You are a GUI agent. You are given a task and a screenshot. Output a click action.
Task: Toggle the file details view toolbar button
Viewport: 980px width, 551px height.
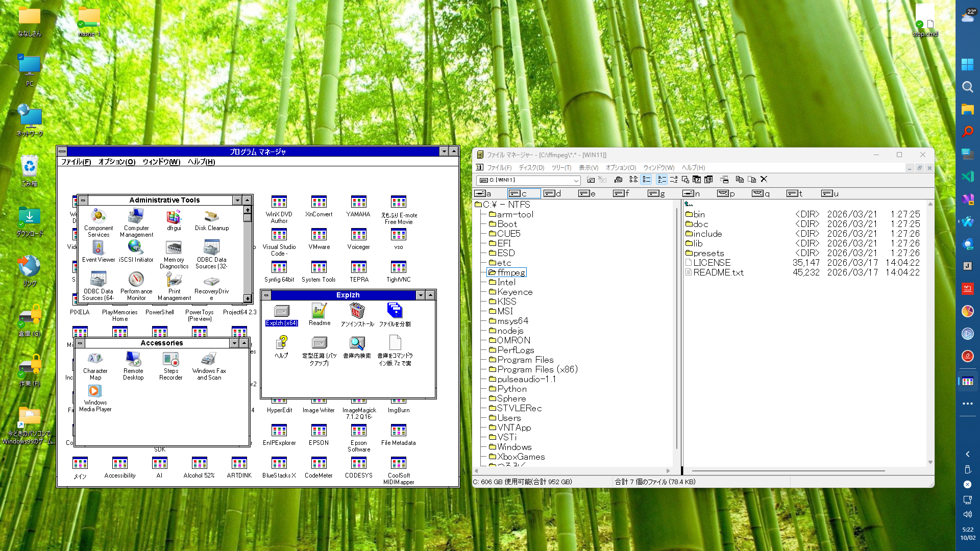pyautogui.click(x=646, y=180)
